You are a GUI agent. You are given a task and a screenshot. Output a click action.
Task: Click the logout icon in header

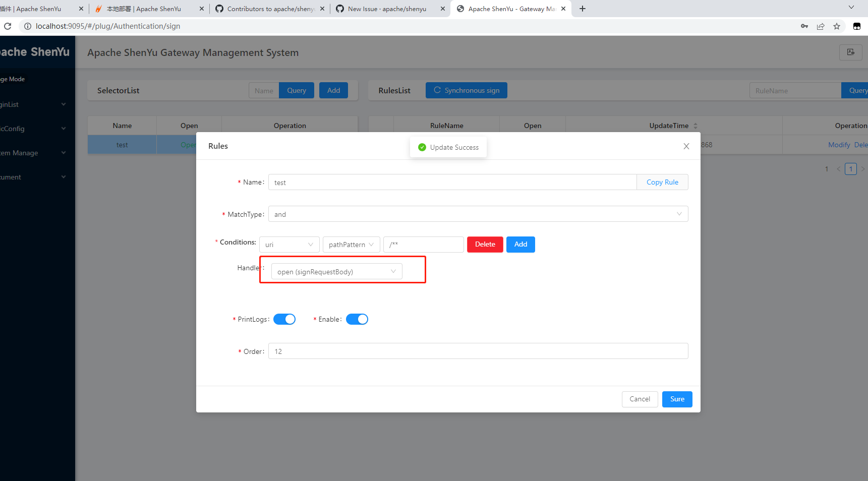pyautogui.click(x=851, y=52)
